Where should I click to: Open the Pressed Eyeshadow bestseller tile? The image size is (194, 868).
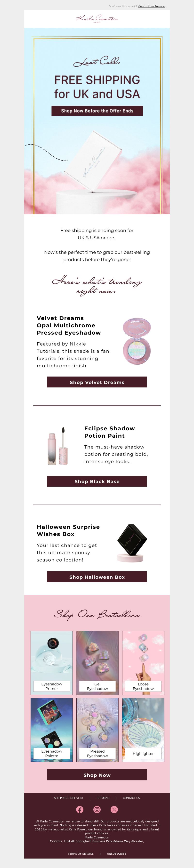pos(97,730)
